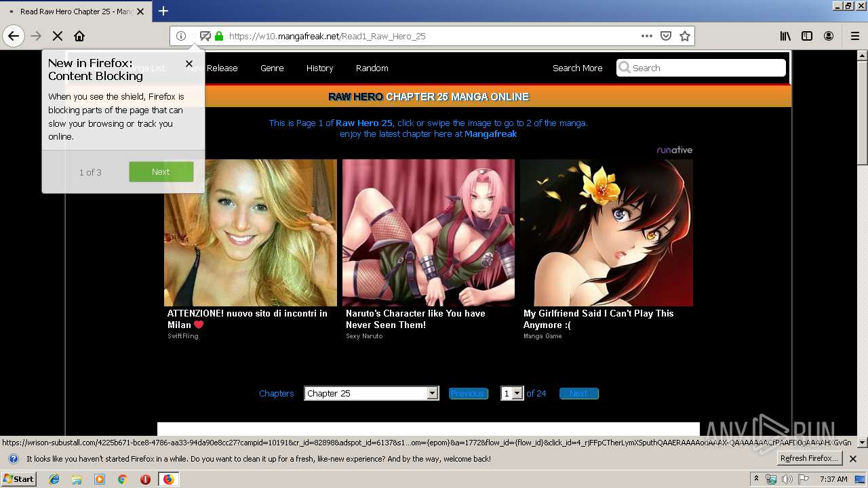Expand the Chapter 25 dropdown
Screen dimensions: 868x488
point(372,393)
